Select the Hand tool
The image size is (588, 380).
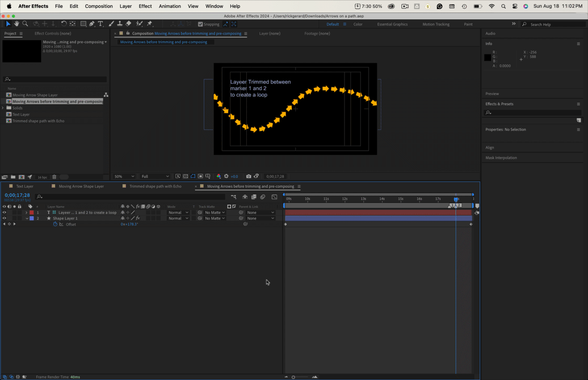pyautogui.click(x=16, y=24)
